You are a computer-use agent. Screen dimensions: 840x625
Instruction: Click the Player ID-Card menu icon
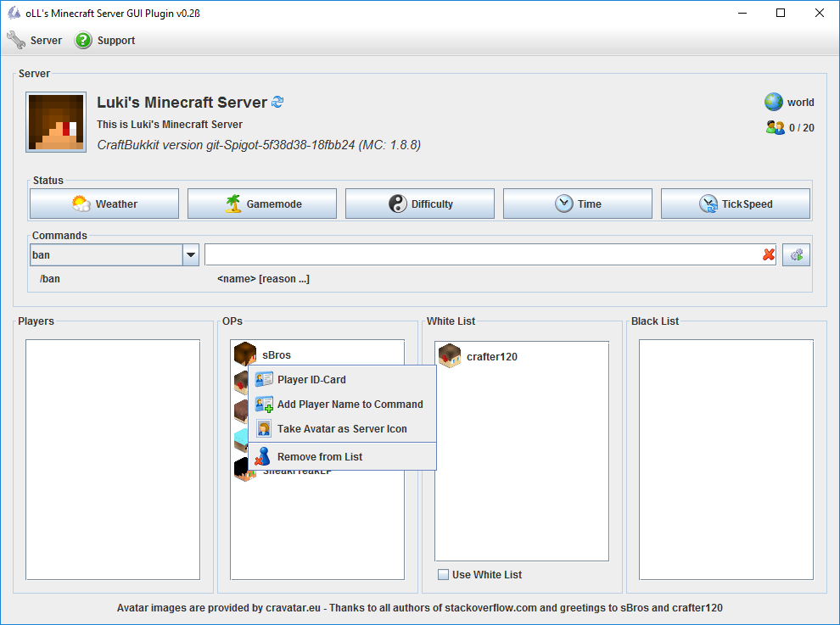(264, 380)
